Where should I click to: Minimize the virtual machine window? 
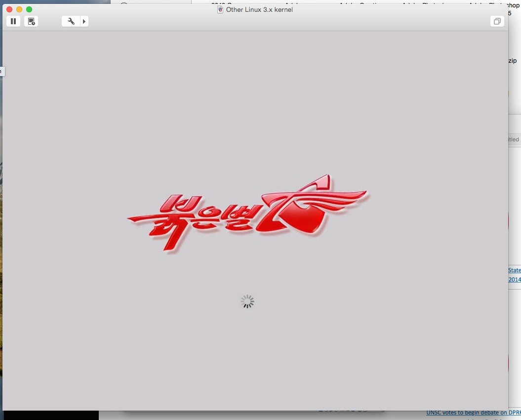click(x=19, y=9)
